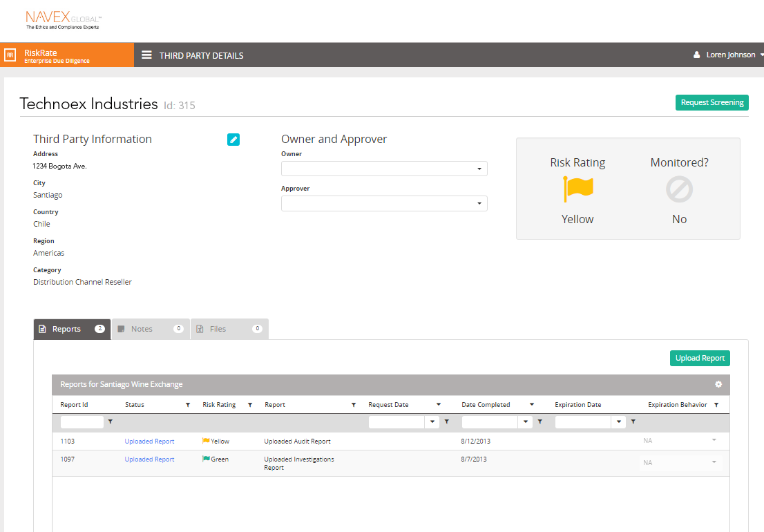Click the Expiration Behavior filter icon
764x532 pixels.
716,405
